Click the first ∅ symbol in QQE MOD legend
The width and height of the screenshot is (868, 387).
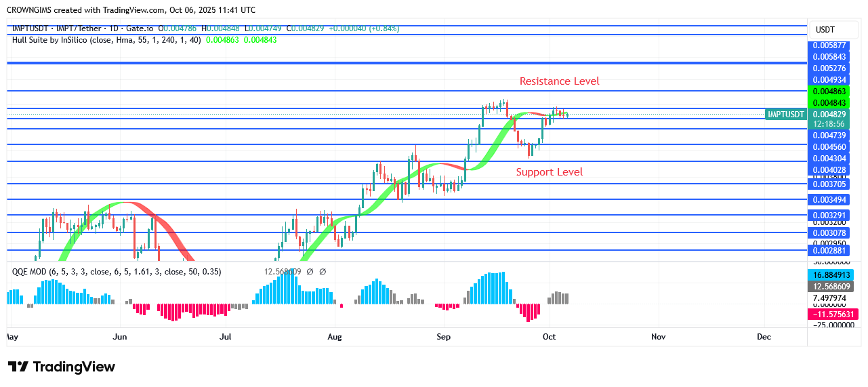310,272
